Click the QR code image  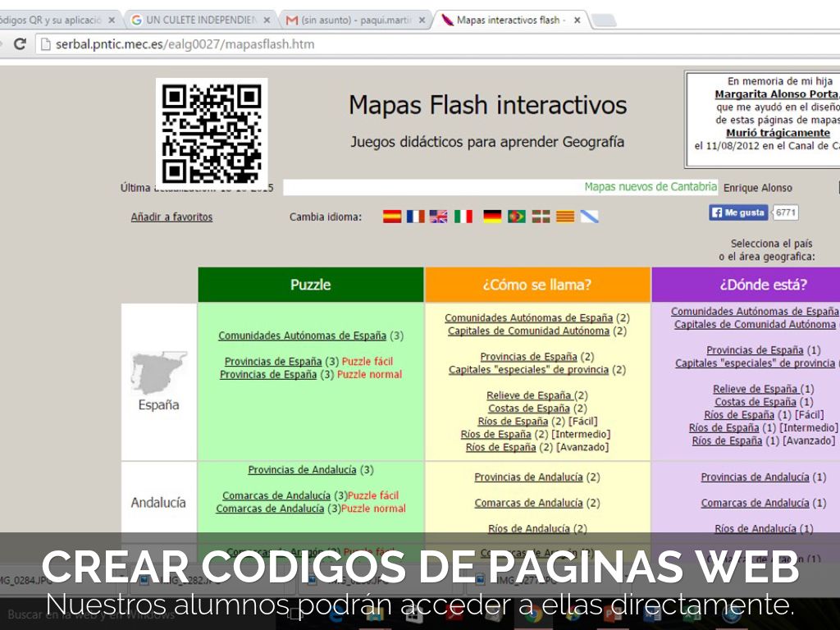pyautogui.click(x=212, y=133)
